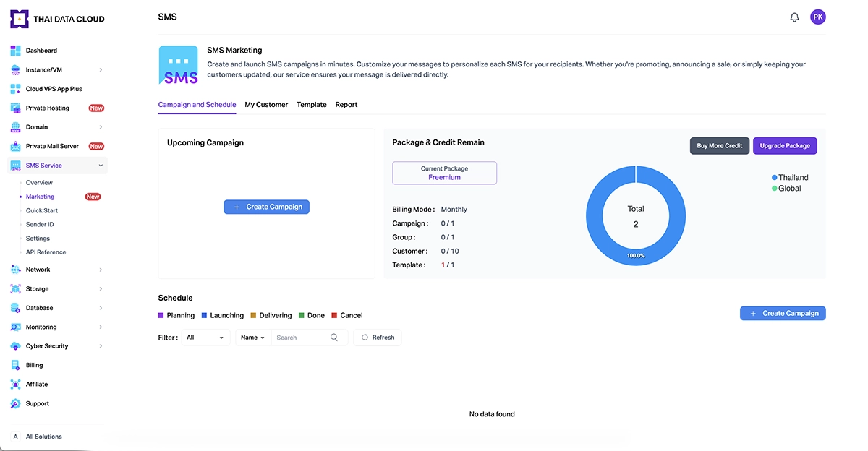Expand the Network menu chevron

click(x=101, y=270)
